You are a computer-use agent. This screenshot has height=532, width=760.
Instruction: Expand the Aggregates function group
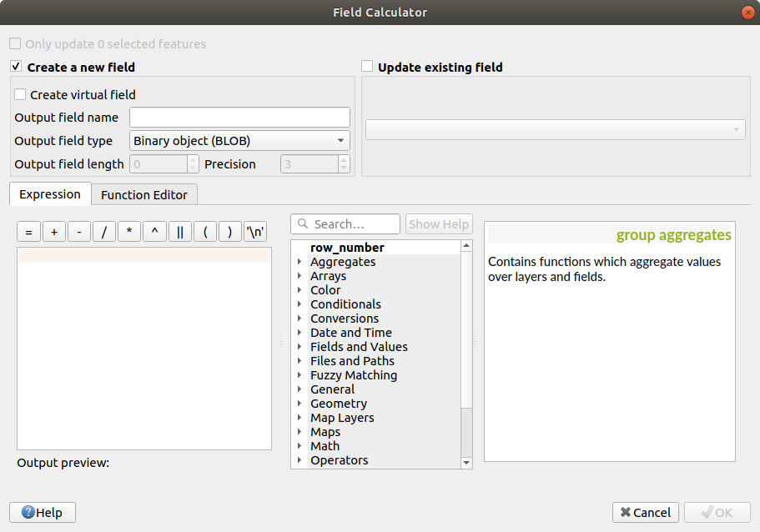299,262
